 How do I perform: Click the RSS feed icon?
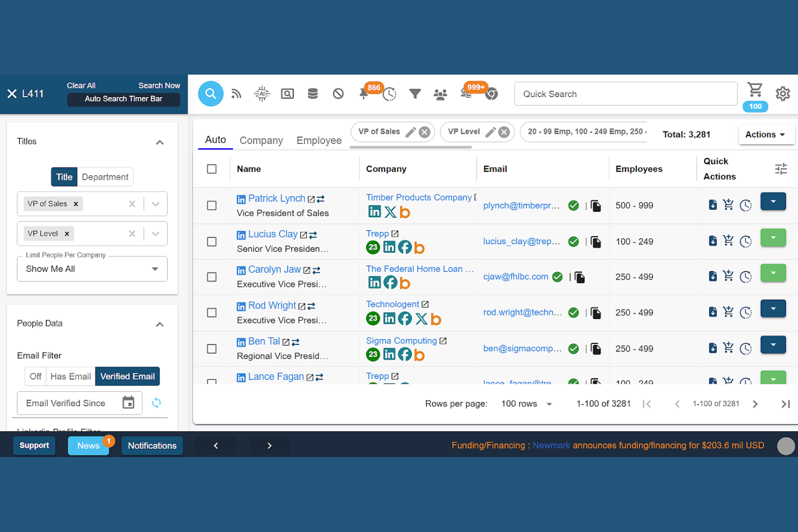[x=236, y=93]
